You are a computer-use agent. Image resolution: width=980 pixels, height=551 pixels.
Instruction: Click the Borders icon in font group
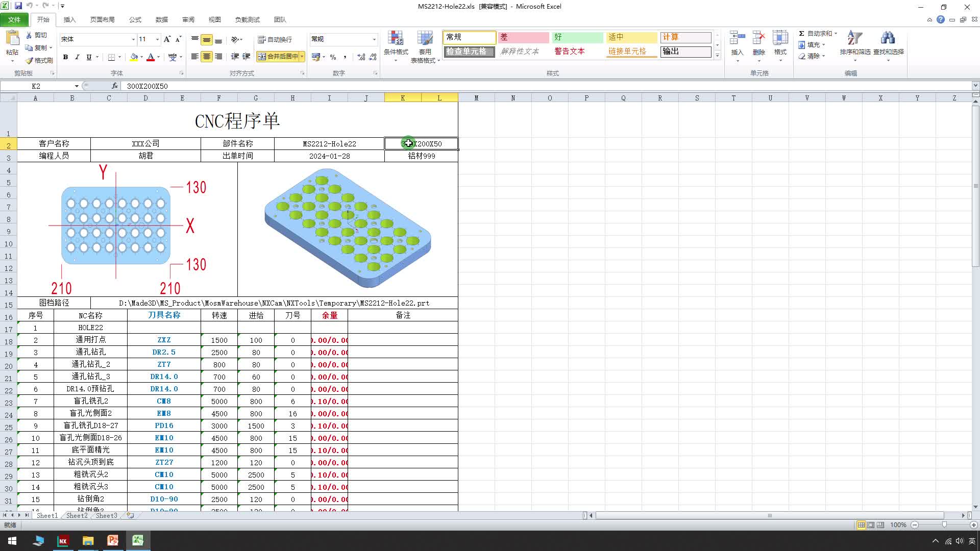click(x=111, y=57)
